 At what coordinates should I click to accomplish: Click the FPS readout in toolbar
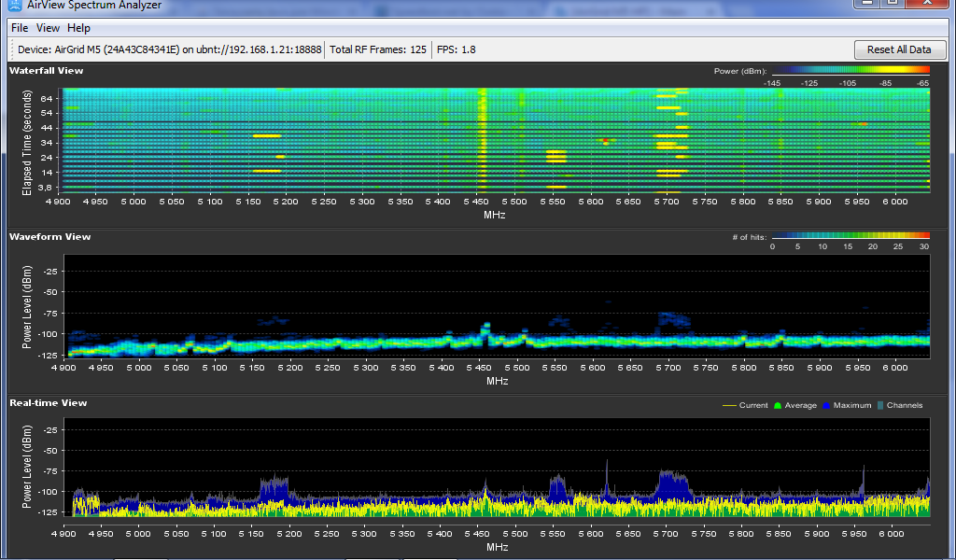pos(457,49)
